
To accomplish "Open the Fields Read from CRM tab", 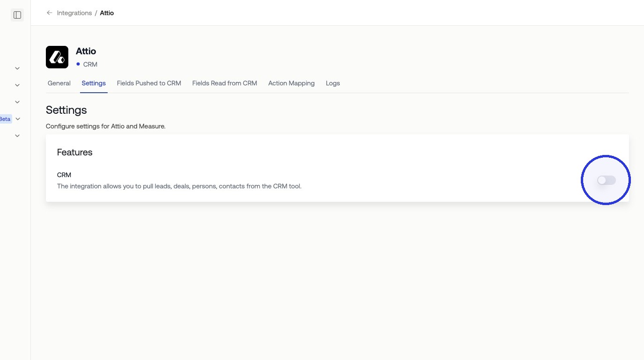I will (x=225, y=83).
